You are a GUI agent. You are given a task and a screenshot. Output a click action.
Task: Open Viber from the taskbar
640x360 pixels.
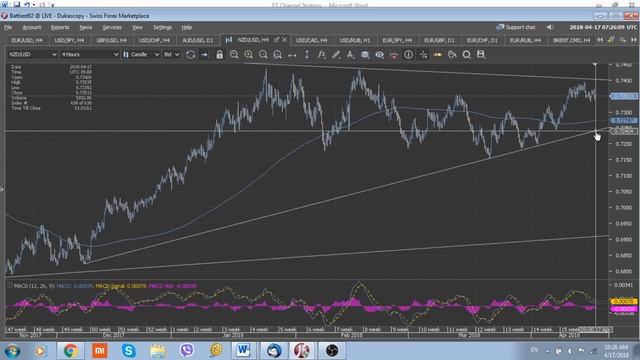[x=187, y=351]
